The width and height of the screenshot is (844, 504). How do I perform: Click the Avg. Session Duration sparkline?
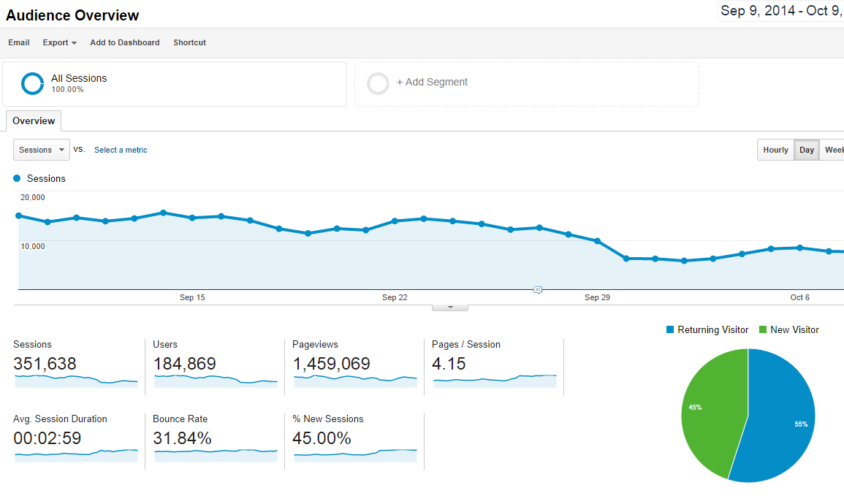[76, 455]
